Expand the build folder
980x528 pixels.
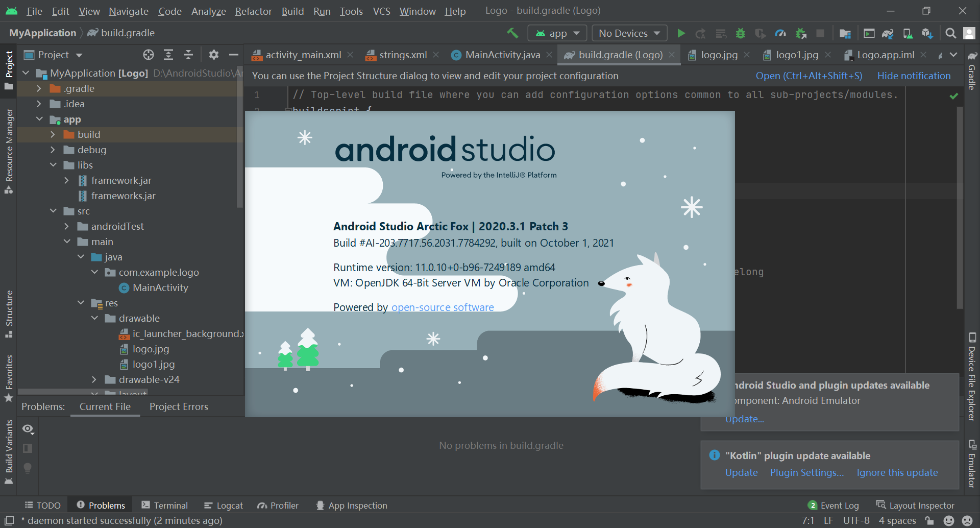point(53,134)
